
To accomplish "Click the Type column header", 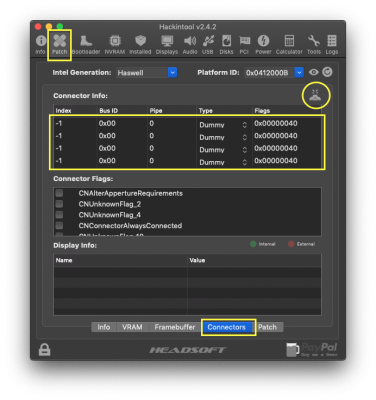I will click(x=224, y=110).
